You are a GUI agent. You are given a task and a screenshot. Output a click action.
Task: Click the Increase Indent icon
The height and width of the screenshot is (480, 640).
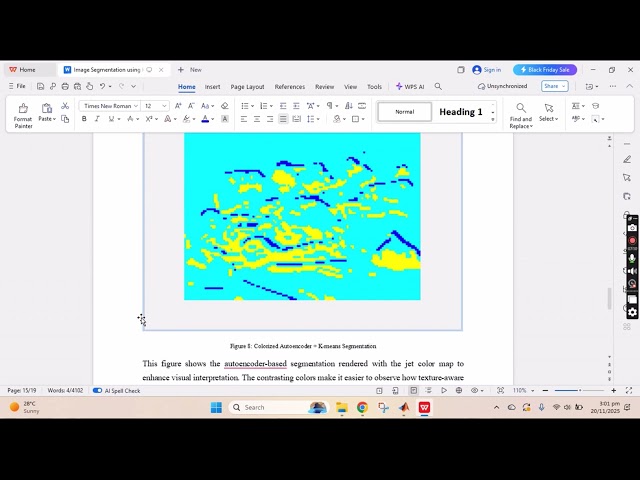pos(296,106)
